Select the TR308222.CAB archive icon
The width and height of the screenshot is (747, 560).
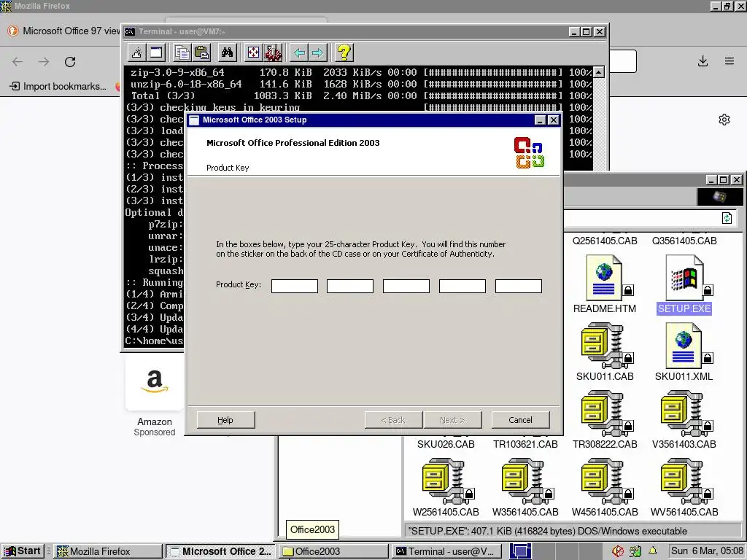pos(605,414)
